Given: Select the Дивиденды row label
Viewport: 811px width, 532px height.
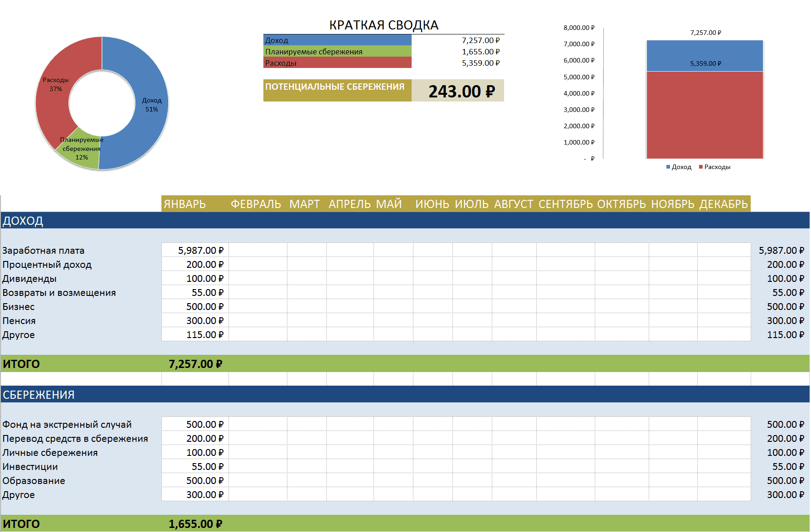Looking at the screenshot, I should coord(29,278).
